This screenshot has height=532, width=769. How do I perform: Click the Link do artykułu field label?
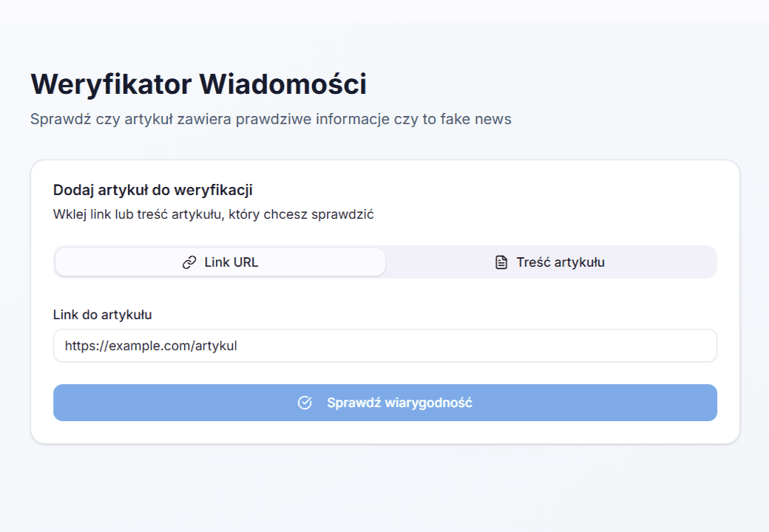click(102, 315)
